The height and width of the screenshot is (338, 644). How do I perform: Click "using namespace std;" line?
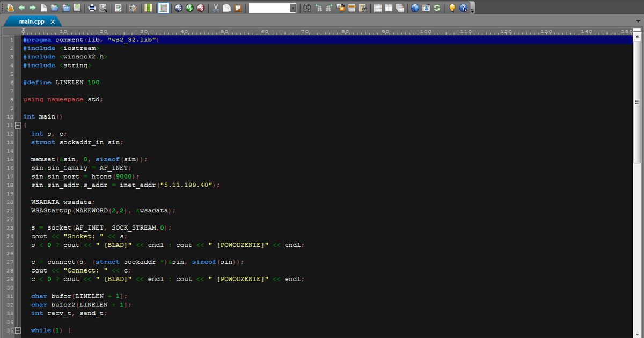pos(63,100)
